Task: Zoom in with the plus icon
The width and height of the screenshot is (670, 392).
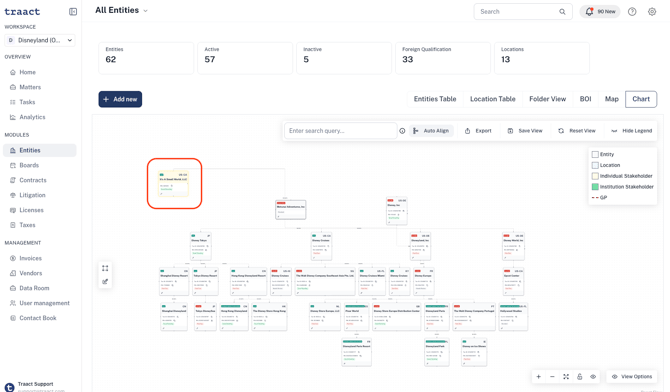Action: (x=538, y=377)
